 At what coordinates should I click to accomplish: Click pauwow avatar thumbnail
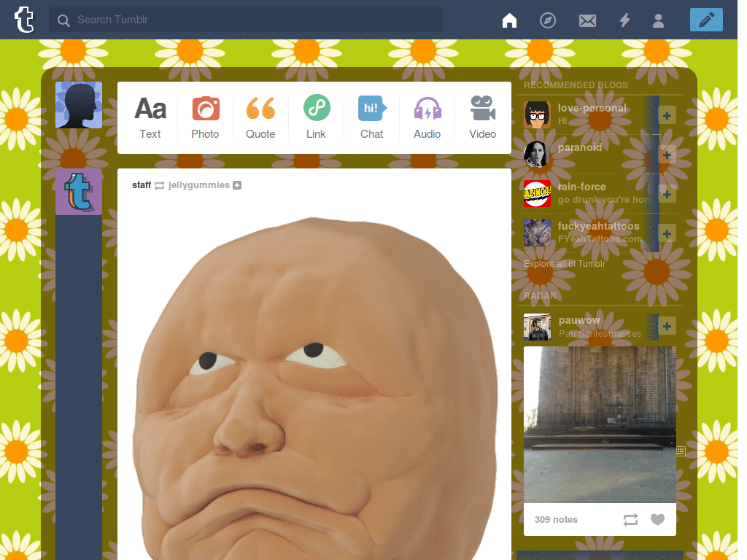tap(538, 327)
